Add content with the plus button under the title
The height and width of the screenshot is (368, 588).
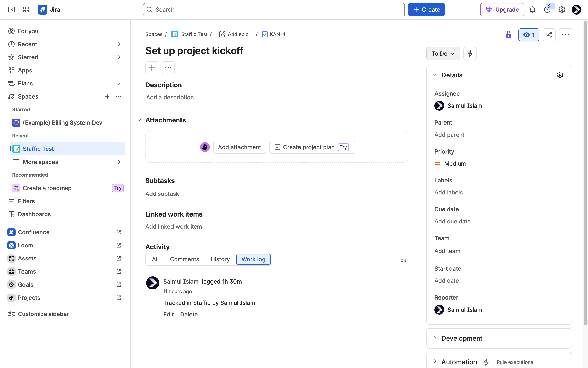click(152, 68)
